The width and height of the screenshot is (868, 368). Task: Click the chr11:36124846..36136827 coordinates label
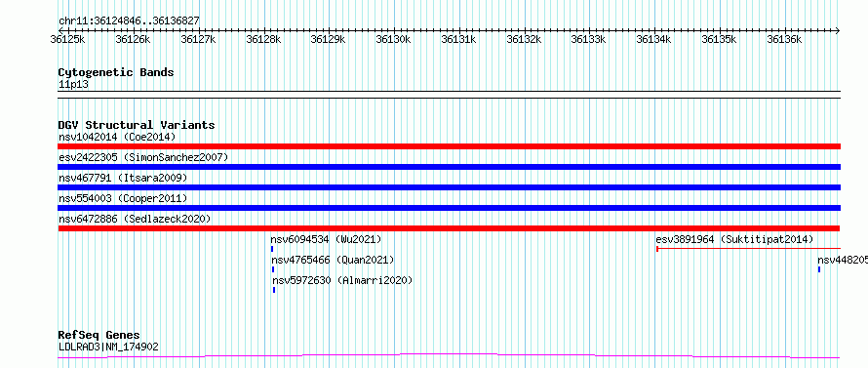click(x=129, y=21)
